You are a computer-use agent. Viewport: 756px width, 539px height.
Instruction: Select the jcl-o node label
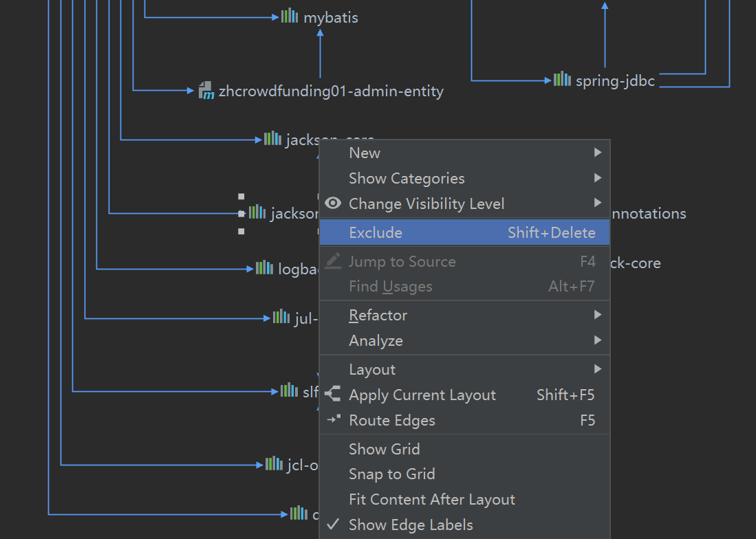point(303,465)
